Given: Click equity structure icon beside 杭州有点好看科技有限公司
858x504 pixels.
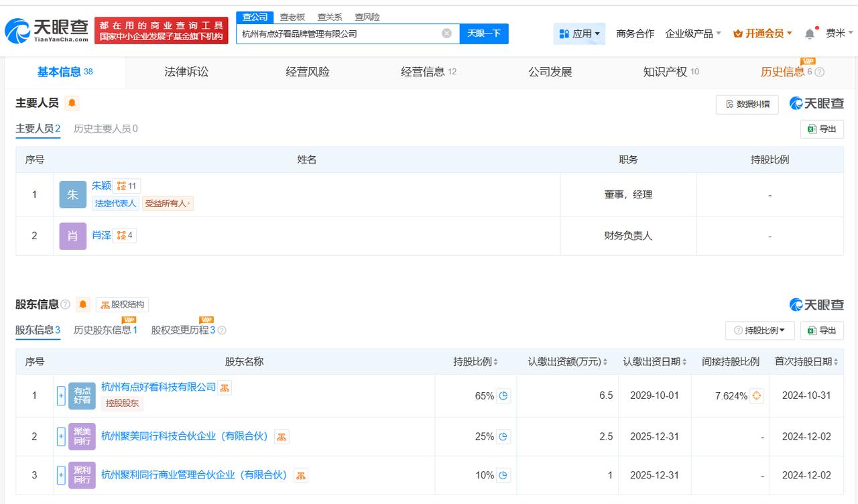Looking at the screenshot, I should point(225,387).
